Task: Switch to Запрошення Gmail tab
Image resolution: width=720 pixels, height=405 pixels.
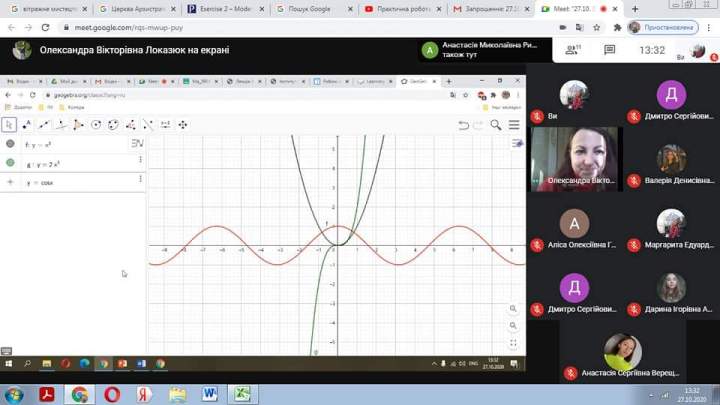Action: click(x=491, y=9)
